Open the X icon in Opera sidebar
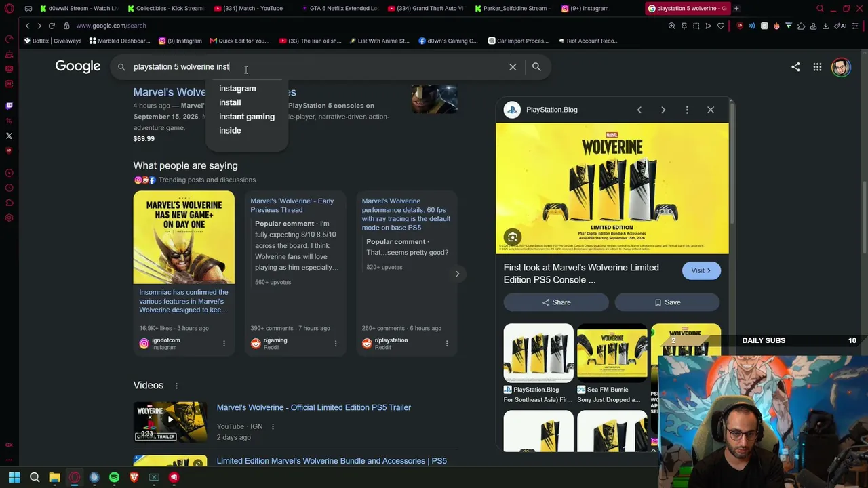Viewport: 868px width, 488px height. coord(9,136)
